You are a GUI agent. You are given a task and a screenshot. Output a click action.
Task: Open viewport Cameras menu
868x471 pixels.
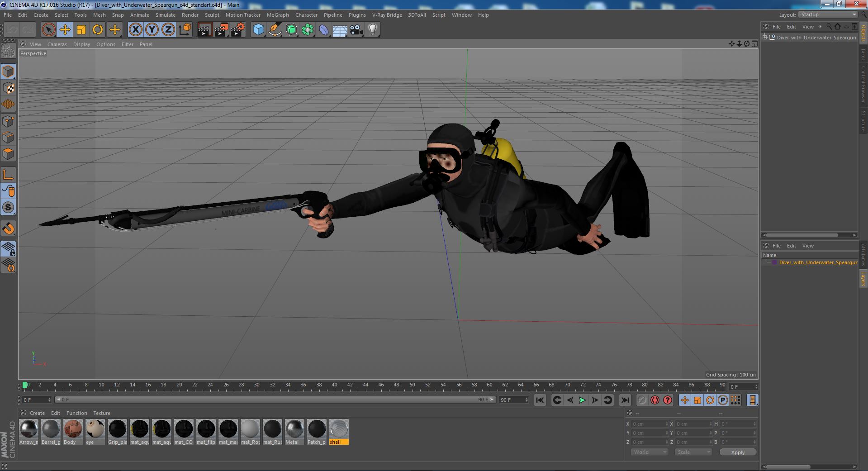tap(57, 44)
